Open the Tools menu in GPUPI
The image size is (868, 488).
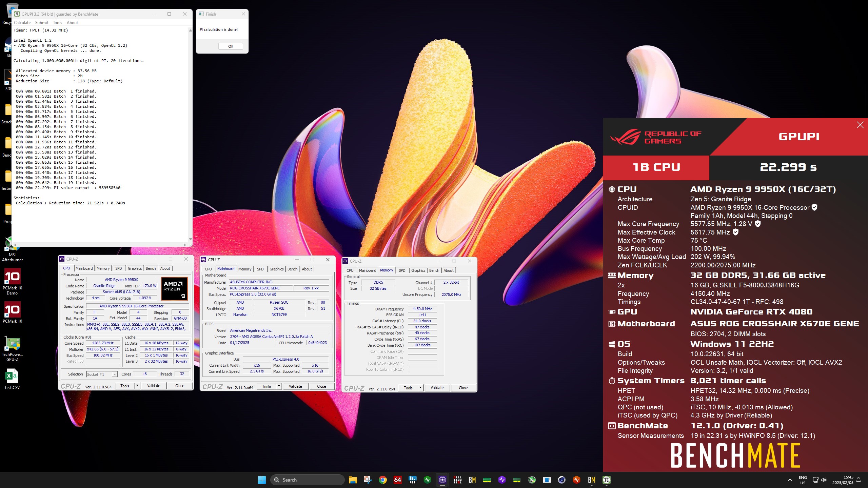point(57,23)
